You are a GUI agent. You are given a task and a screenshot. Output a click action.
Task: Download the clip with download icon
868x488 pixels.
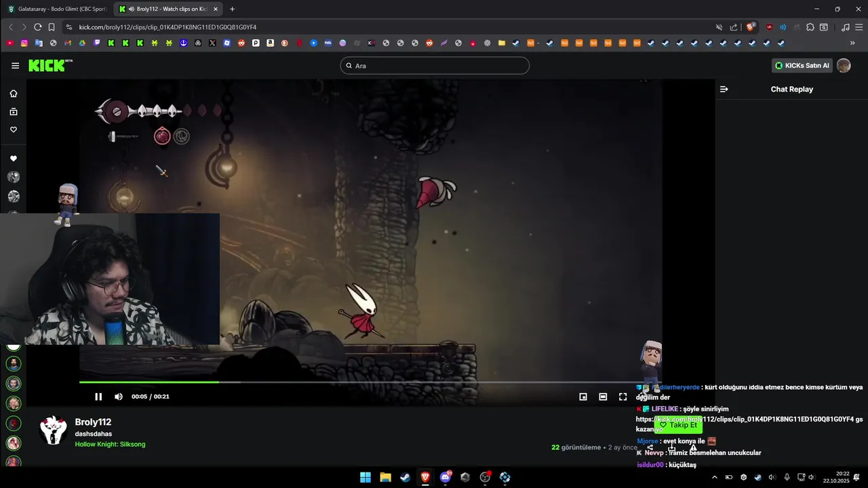[672, 447]
